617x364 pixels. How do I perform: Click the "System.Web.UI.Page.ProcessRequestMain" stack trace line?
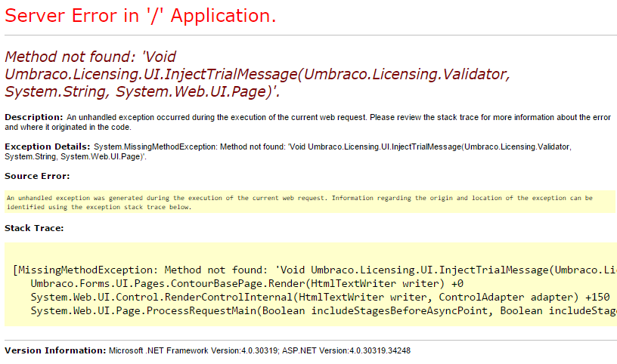324,311
